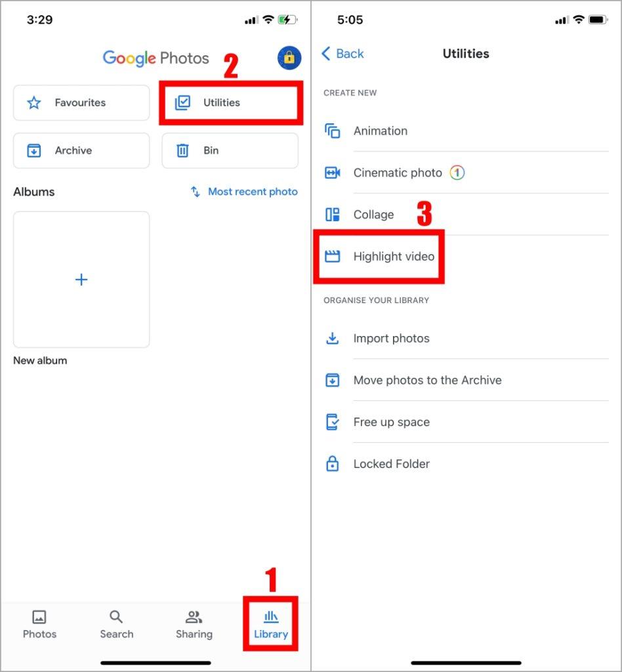Open the Utilities button
The width and height of the screenshot is (622, 672).
pyautogui.click(x=230, y=102)
